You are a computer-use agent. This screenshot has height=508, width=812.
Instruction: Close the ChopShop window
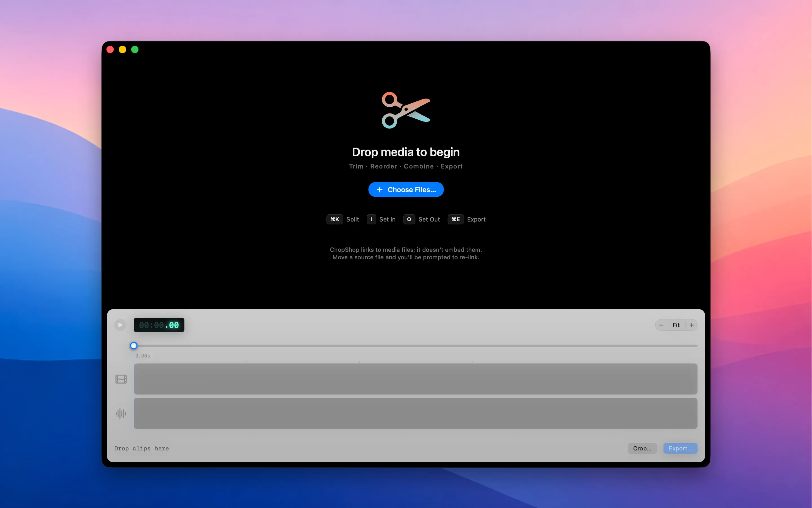point(110,50)
